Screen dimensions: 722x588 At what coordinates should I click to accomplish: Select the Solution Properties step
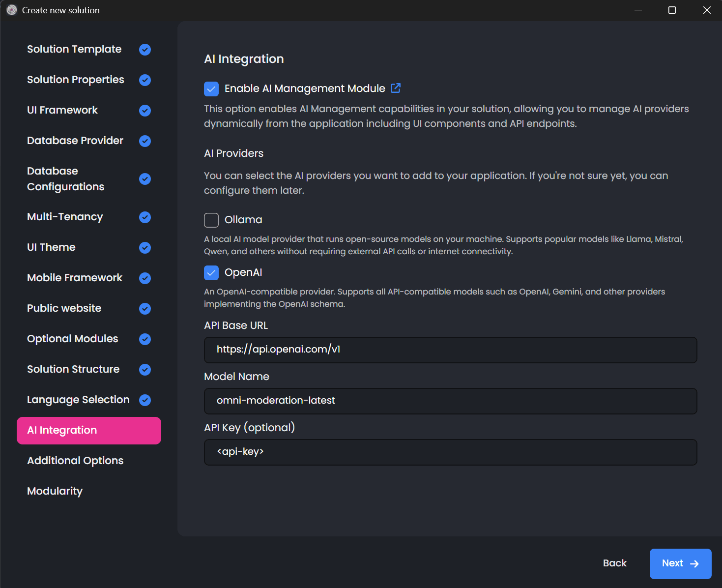(x=75, y=80)
